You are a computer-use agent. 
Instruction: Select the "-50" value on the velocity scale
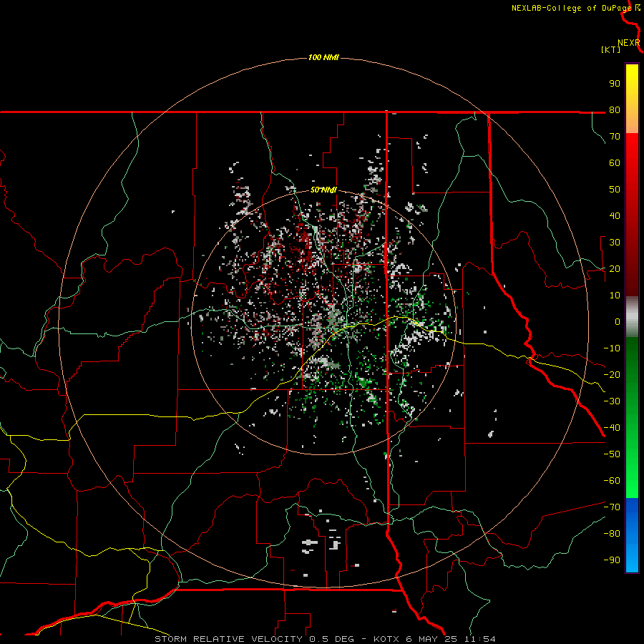coord(612,454)
